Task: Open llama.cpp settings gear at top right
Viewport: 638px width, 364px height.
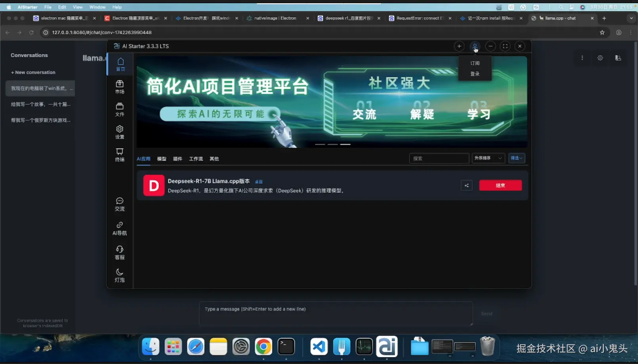Action: 600,58
